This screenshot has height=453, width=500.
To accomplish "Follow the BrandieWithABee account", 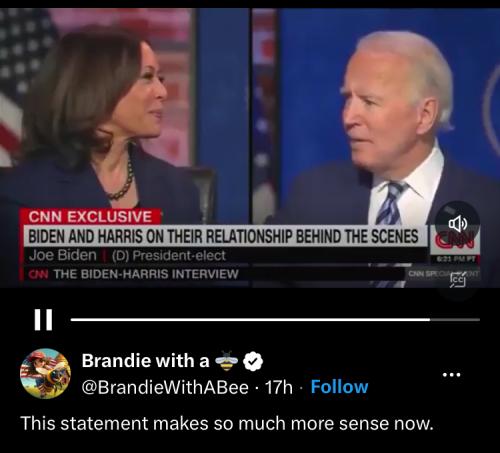I will pyautogui.click(x=339, y=387).
